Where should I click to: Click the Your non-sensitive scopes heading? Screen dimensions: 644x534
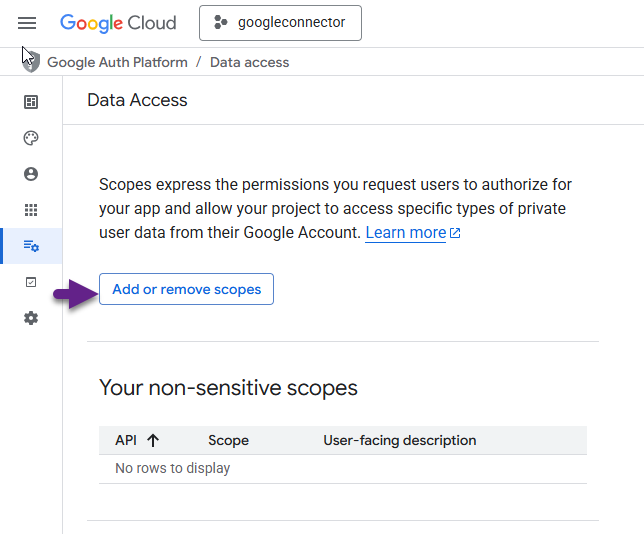(228, 387)
